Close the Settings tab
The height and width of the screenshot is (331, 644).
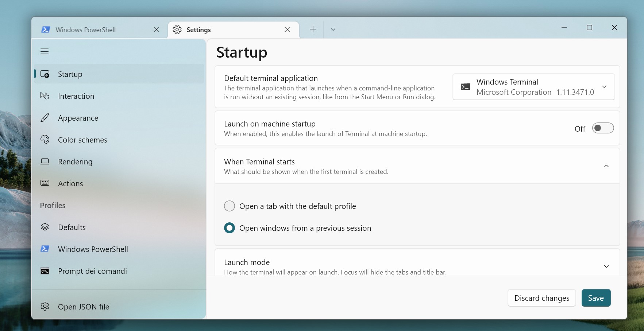coord(288,30)
